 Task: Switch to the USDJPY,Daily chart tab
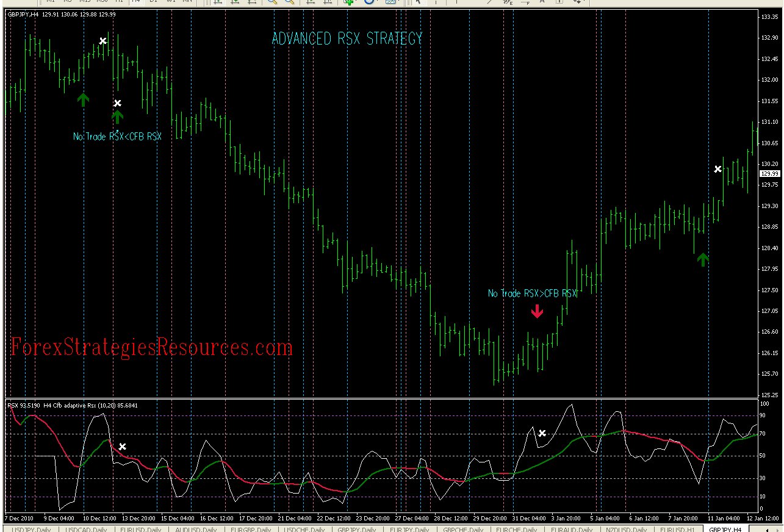click(x=32, y=529)
